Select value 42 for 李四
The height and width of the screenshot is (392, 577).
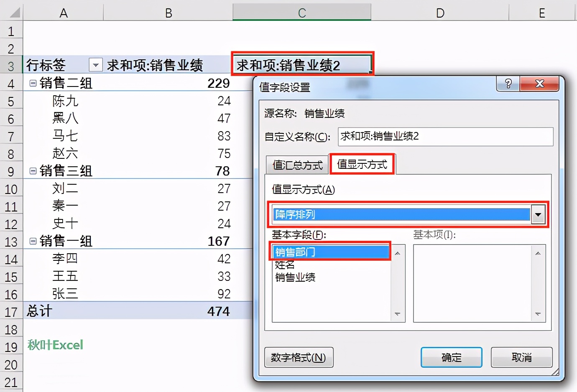[224, 259]
